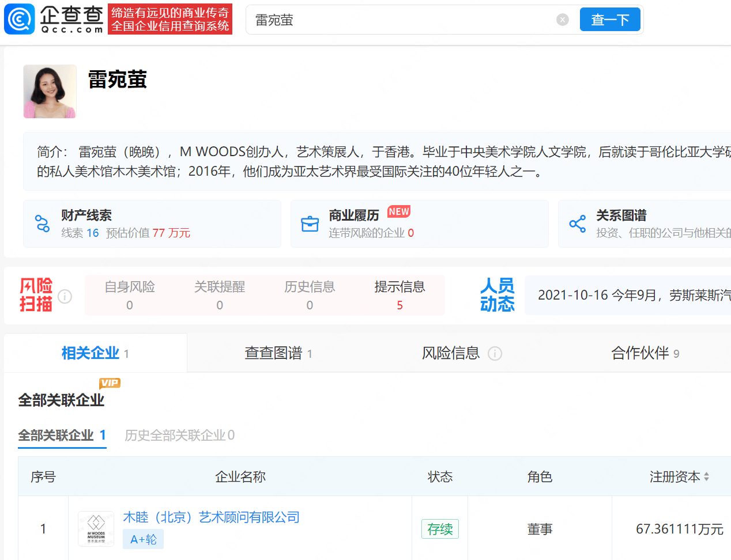731x560 pixels.
Task: Click the 企业名称 column header
Action: (x=240, y=477)
